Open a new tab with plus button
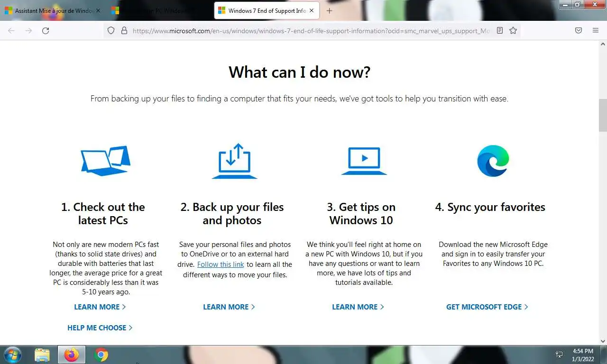Screen dimensions: 607x364 pos(330,10)
